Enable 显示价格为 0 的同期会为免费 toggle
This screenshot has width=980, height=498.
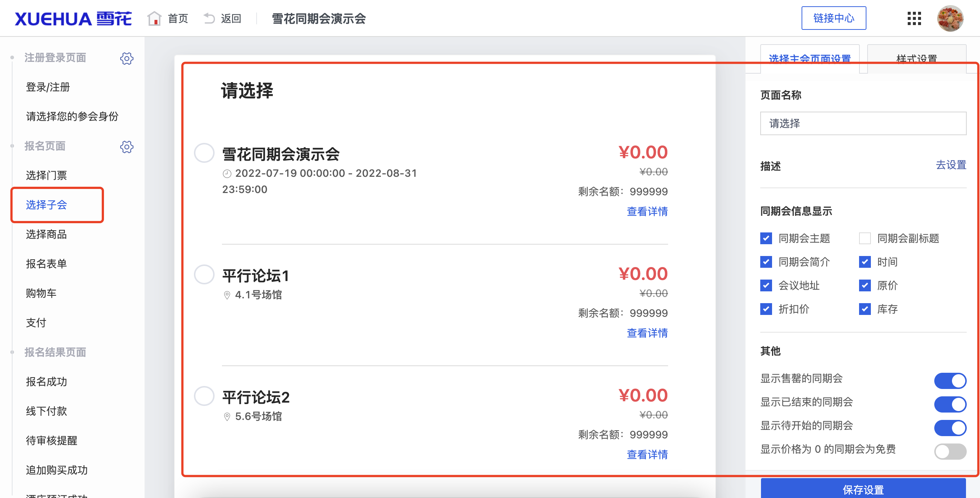(x=950, y=452)
